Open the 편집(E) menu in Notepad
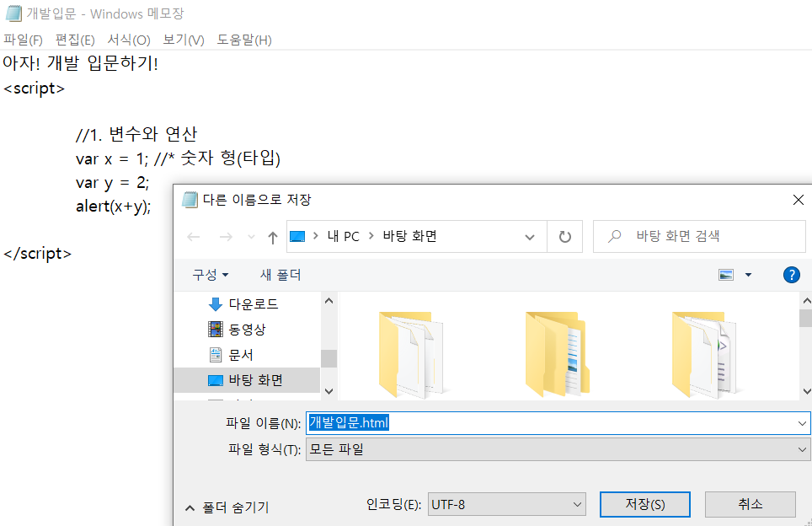 (75, 40)
